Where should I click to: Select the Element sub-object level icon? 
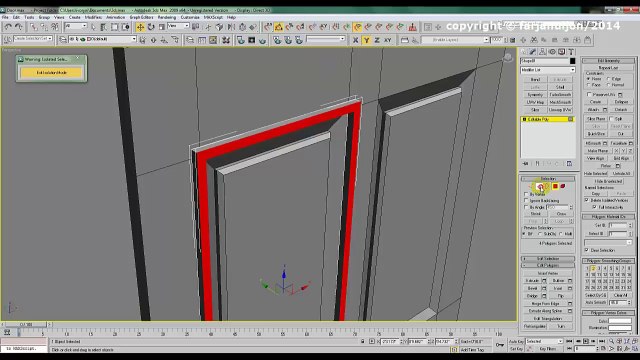[563, 187]
